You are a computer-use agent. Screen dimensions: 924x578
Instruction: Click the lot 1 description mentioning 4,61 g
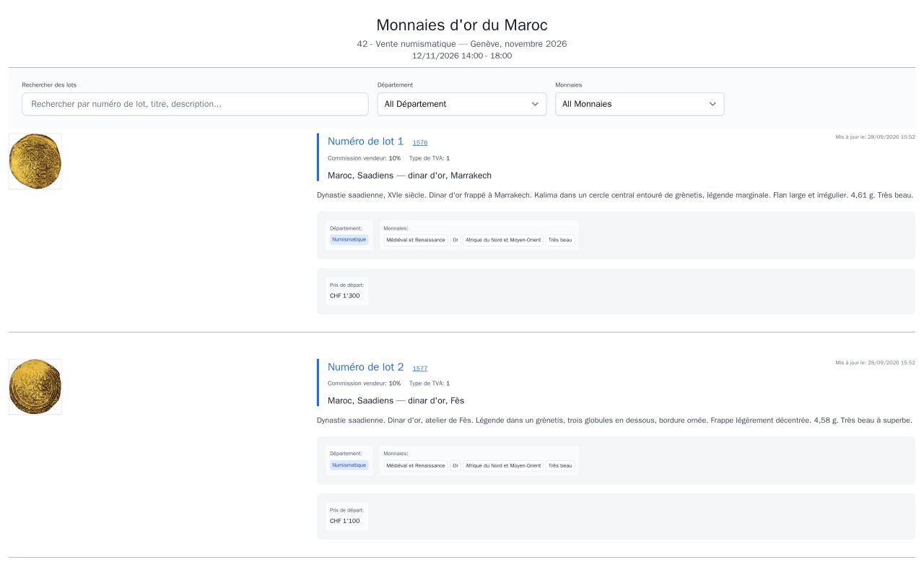[615, 195]
